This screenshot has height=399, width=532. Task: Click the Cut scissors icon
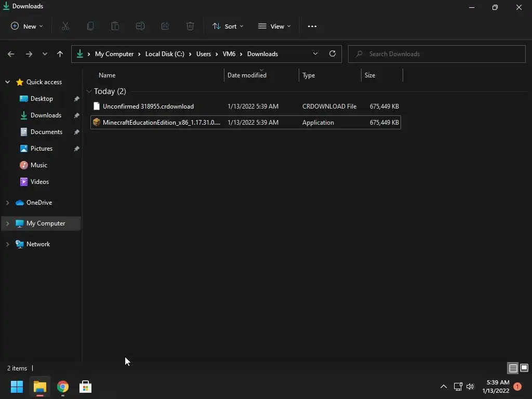65,26
